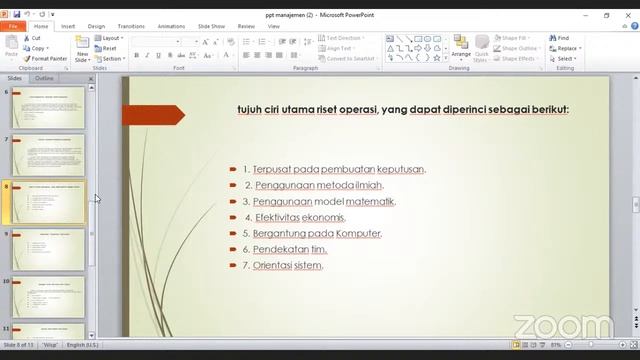
Task: Click the Paste clipboard icon
Action: [x=11, y=42]
